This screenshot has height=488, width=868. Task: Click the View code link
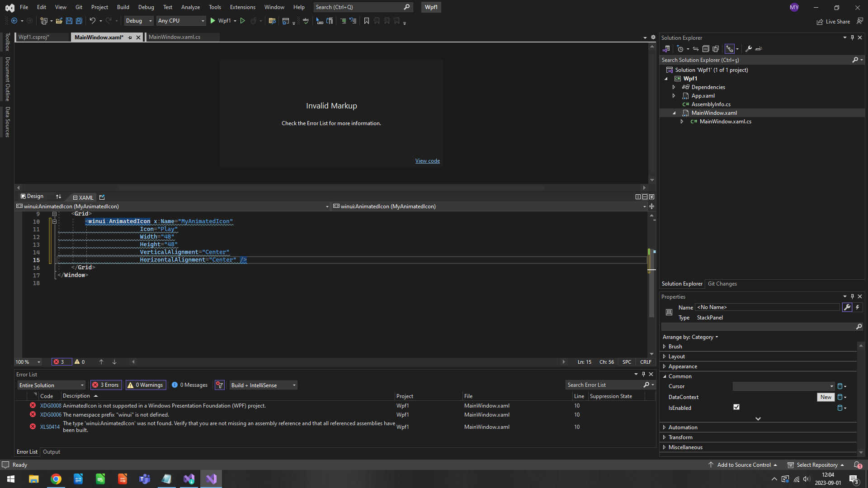pos(427,161)
